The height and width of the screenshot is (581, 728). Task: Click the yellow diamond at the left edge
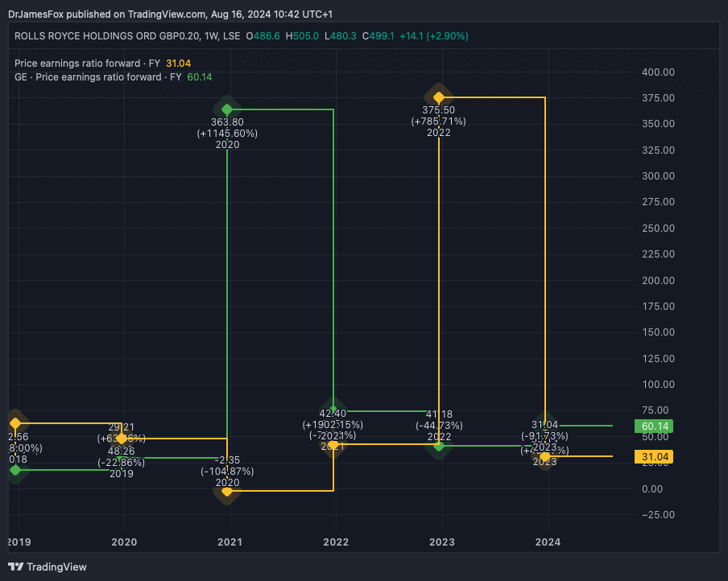pyautogui.click(x=15, y=422)
